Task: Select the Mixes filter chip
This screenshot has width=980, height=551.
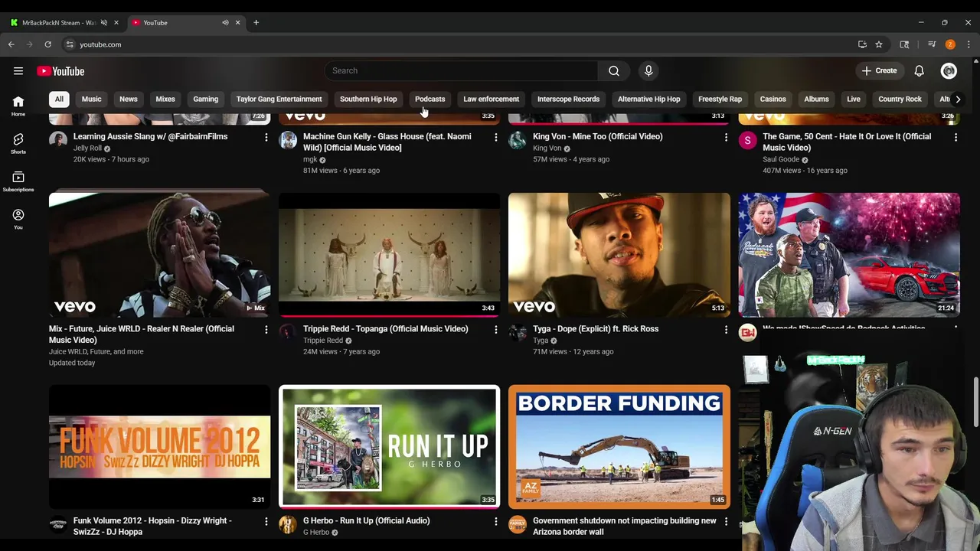Action: click(165, 99)
